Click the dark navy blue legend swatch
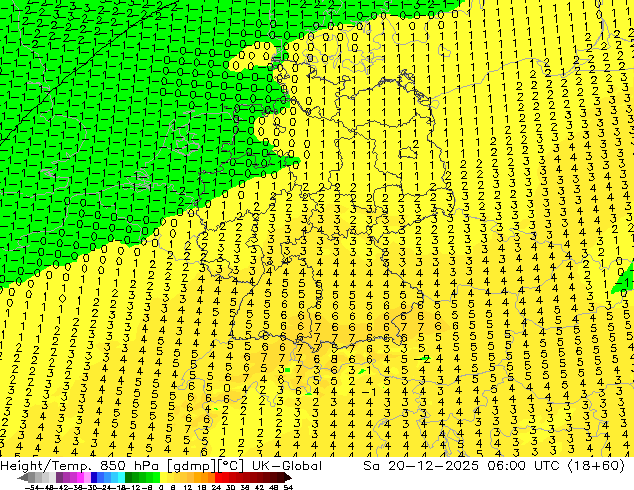The width and height of the screenshot is (634, 490). (x=94, y=478)
